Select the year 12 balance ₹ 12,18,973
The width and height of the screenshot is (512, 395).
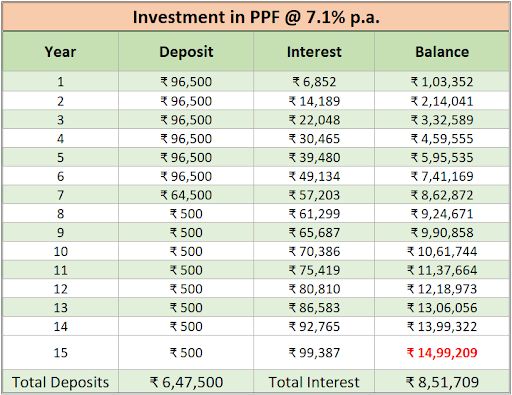[442, 289]
